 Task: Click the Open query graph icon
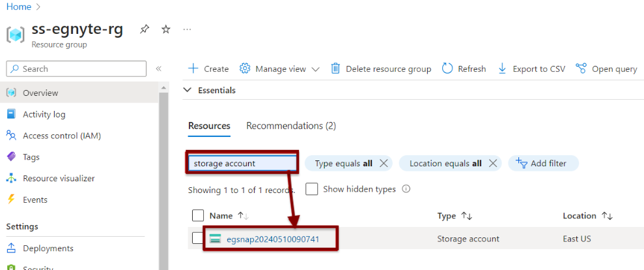click(x=581, y=68)
